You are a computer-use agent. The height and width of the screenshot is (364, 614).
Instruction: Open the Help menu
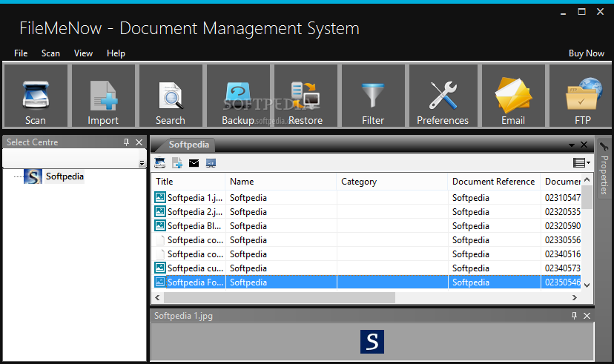(x=116, y=53)
